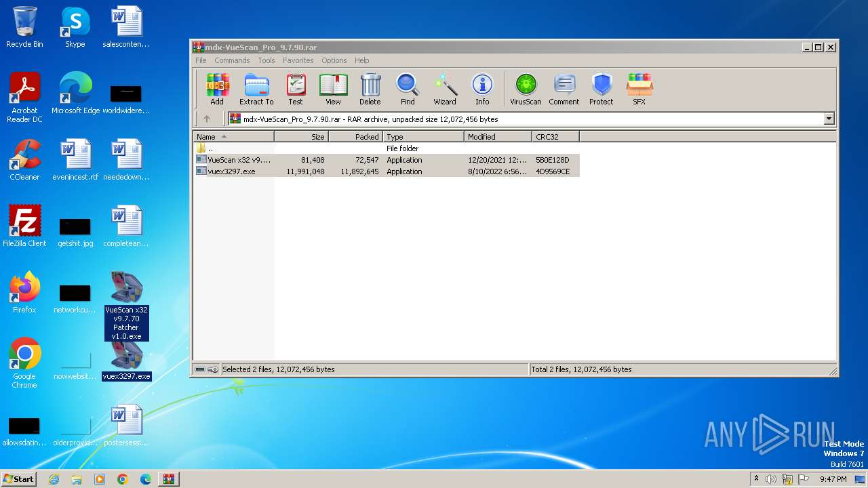Viewport: 868px width, 488px height.
Task: Click the Delete trash icon in toolbar
Action: (x=370, y=89)
